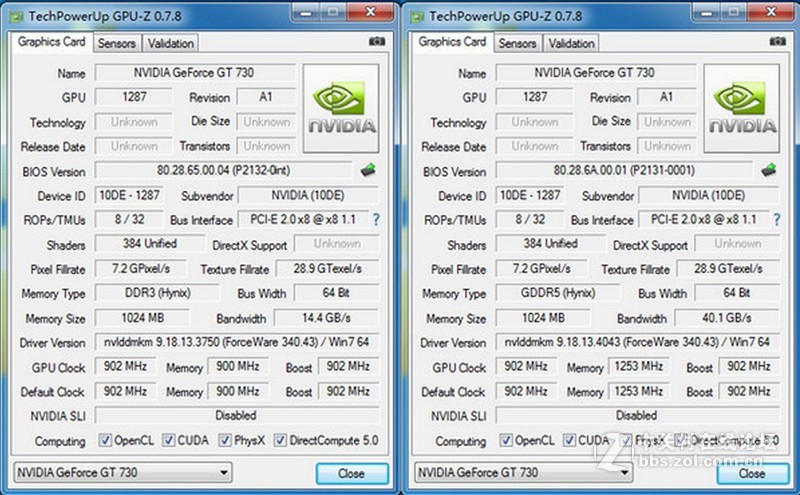Toggle PhysX checkbox in right window
Viewport: 800px width, 495px height.
pyautogui.click(x=626, y=440)
